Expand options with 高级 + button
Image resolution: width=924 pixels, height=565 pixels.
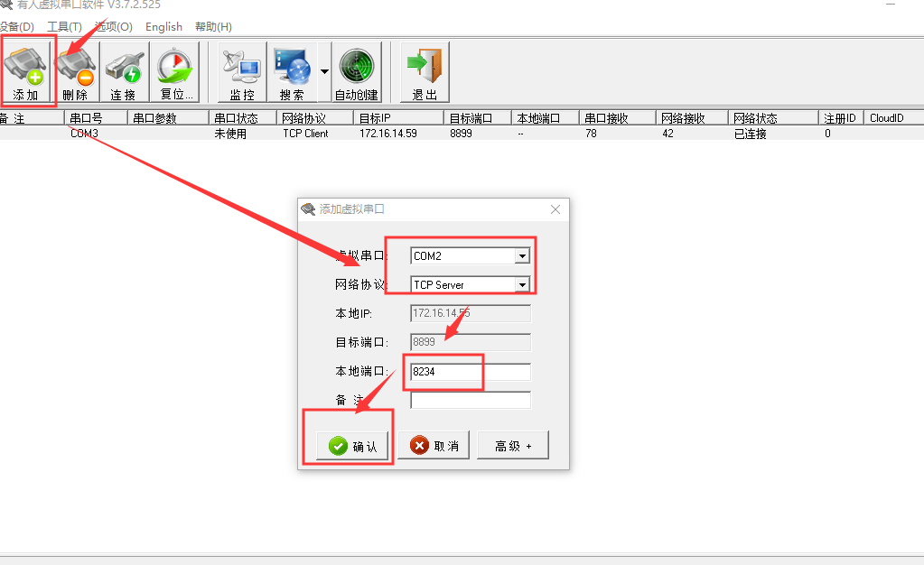(513, 445)
